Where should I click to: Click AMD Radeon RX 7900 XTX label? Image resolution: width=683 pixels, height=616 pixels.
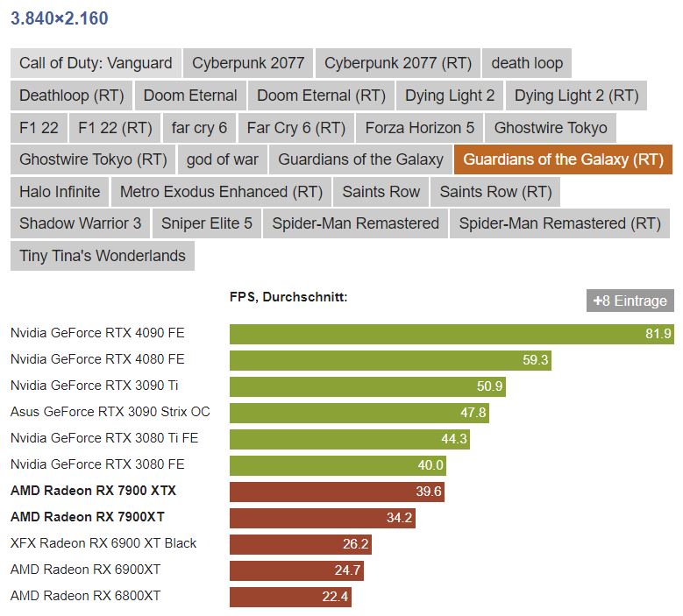tap(93, 491)
